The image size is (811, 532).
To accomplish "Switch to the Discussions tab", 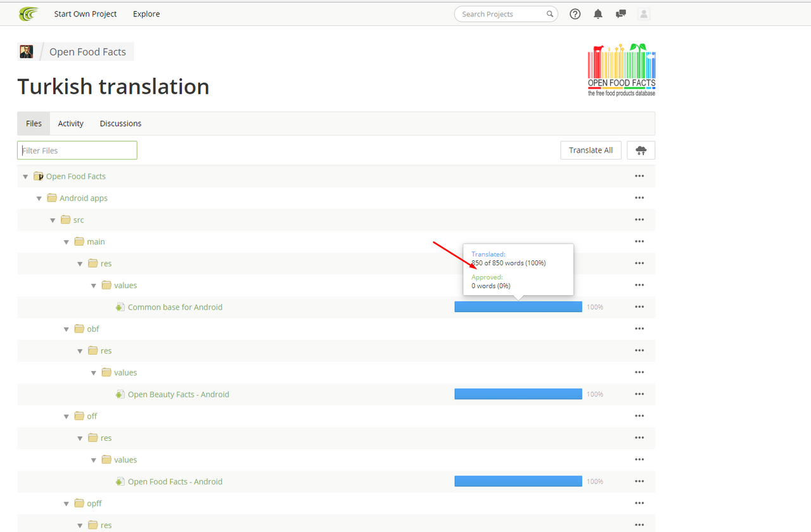I will click(120, 123).
